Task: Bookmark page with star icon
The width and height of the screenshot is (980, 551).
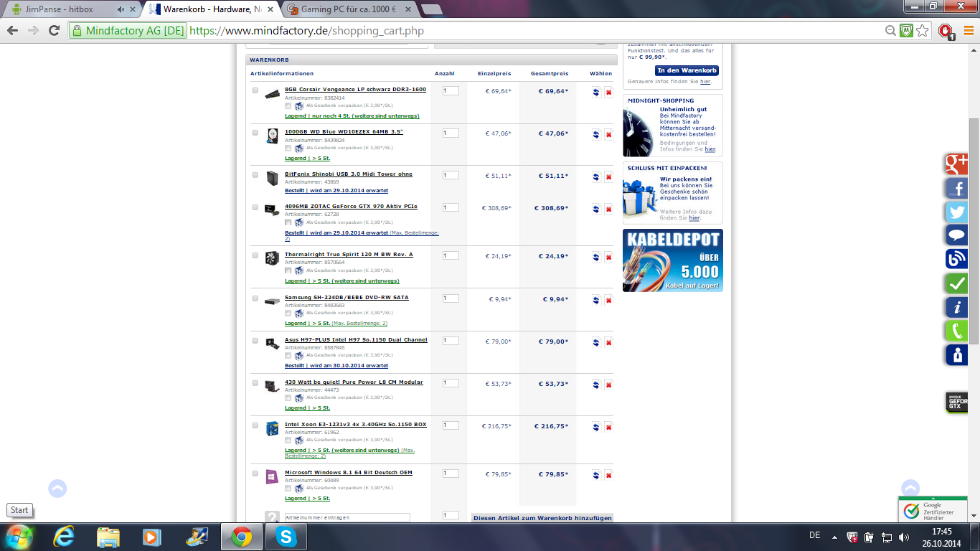Action: [x=923, y=31]
